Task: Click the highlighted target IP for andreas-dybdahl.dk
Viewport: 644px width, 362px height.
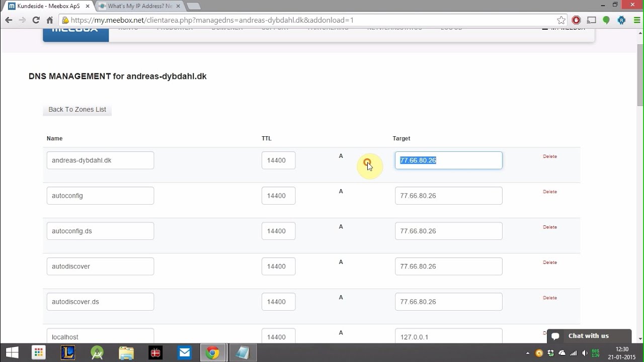Action: click(448, 160)
